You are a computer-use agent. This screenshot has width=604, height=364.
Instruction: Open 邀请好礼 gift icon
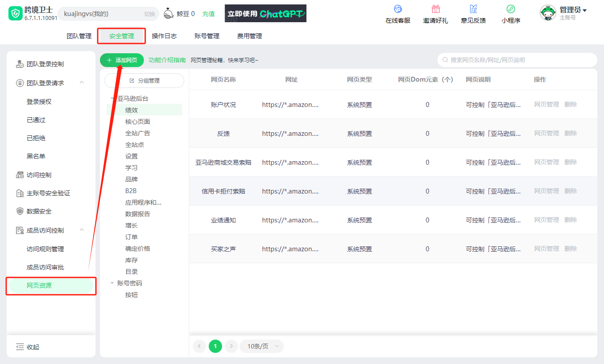436,9
